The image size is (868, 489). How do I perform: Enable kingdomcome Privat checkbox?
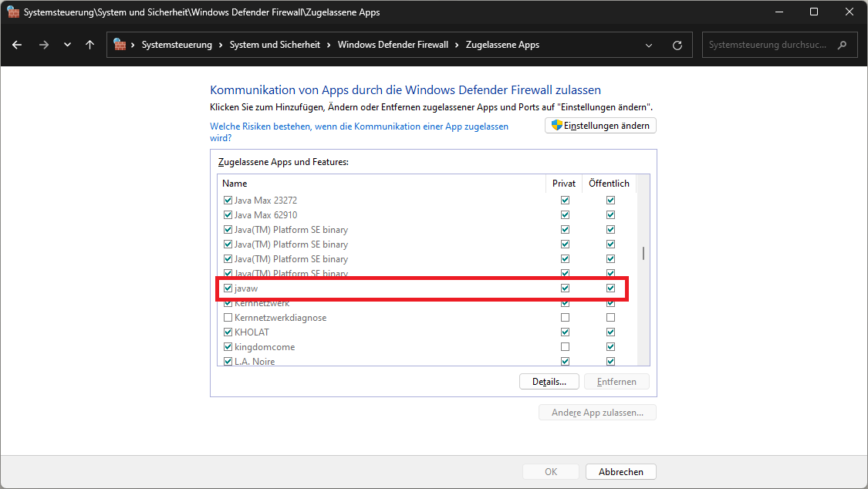click(565, 347)
